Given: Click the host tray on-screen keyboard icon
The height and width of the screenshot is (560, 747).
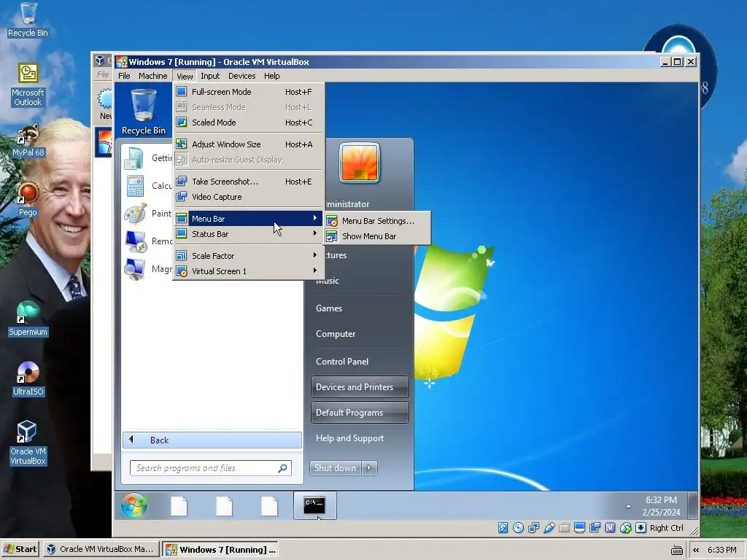Looking at the screenshot, I should pos(676,550).
